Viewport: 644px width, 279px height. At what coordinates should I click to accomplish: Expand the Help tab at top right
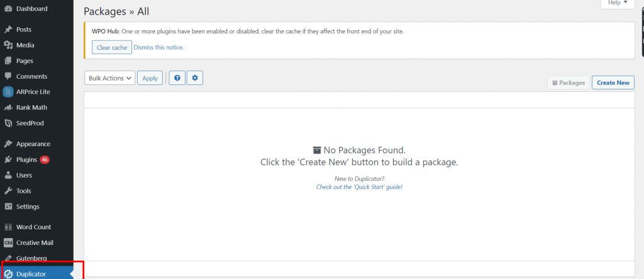point(618,3)
